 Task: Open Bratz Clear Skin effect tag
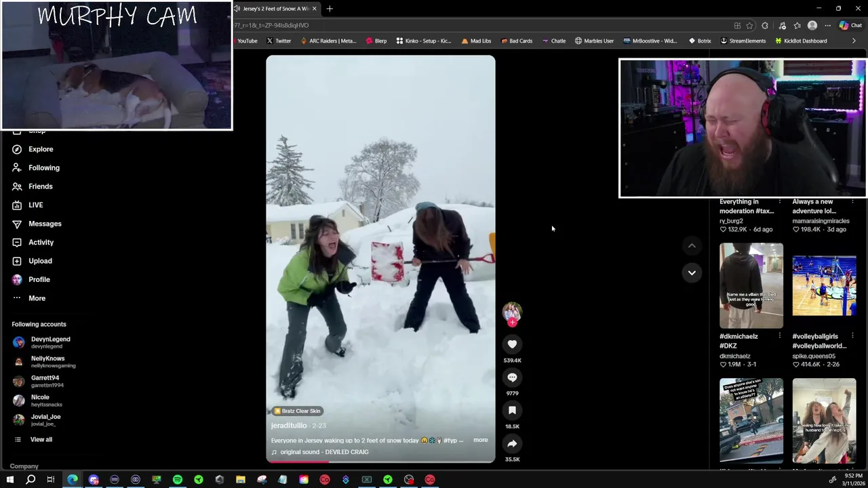click(297, 411)
